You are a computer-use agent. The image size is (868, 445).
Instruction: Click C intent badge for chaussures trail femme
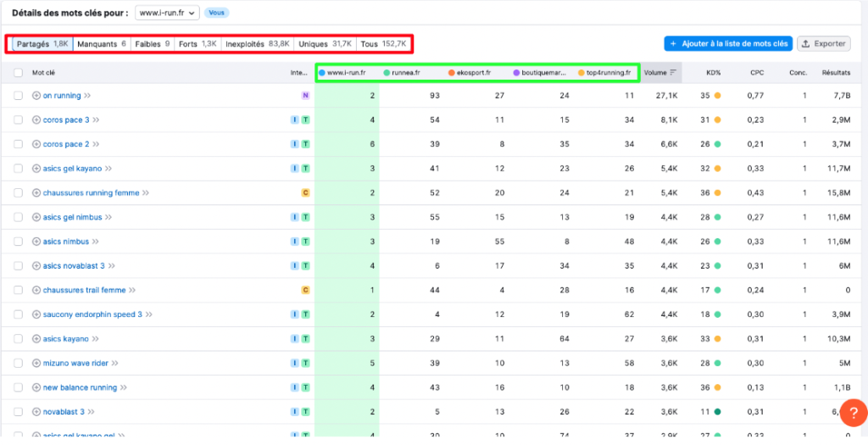tap(305, 290)
